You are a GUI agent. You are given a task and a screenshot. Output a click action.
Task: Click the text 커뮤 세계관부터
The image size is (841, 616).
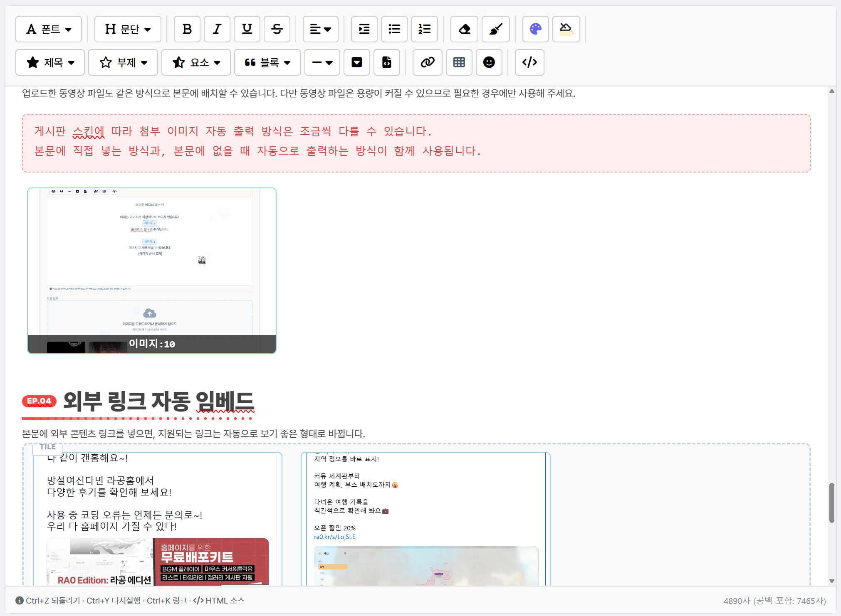pyautogui.click(x=337, y=476)
